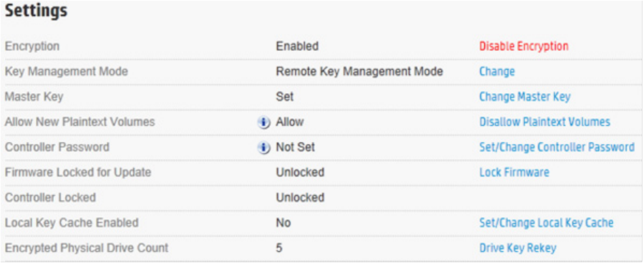Image resolution: width=644 pixels, height=263 pixels.
Task: Click the Drive Key Rekey link
Action: coord(517,248)
